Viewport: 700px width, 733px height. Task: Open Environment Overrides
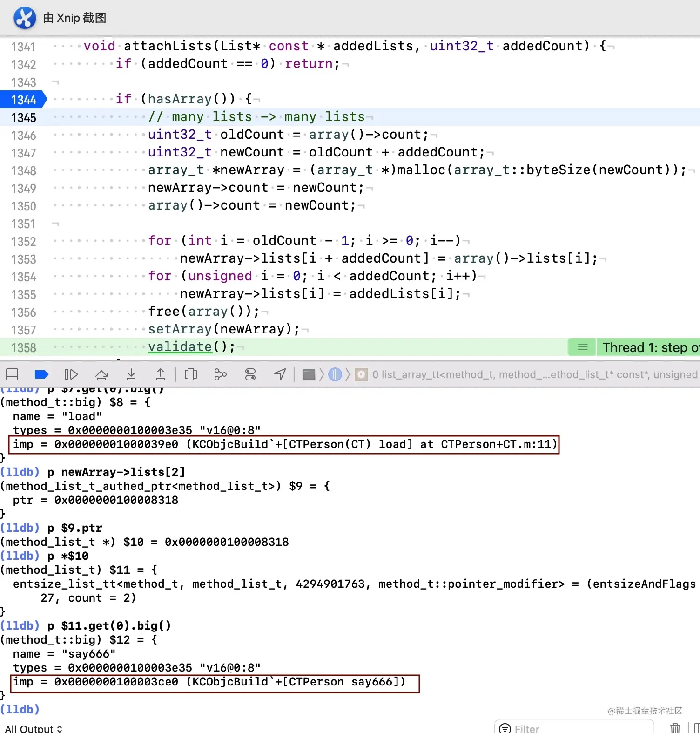(250, 374)
